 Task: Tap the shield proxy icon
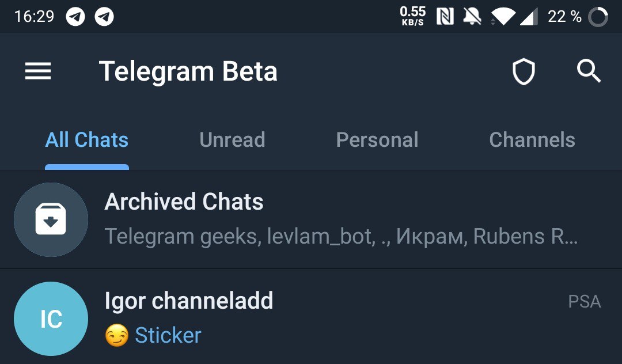coord(524,72)
